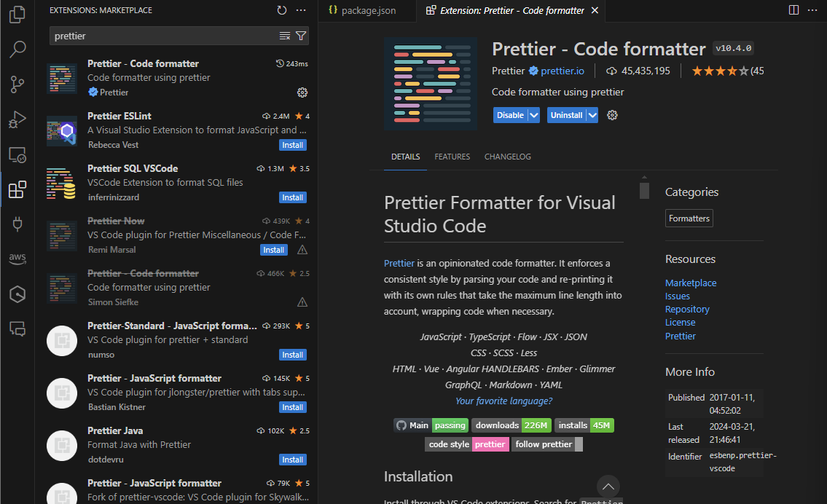
Task: Split the editor to the right
Action: 793,10
